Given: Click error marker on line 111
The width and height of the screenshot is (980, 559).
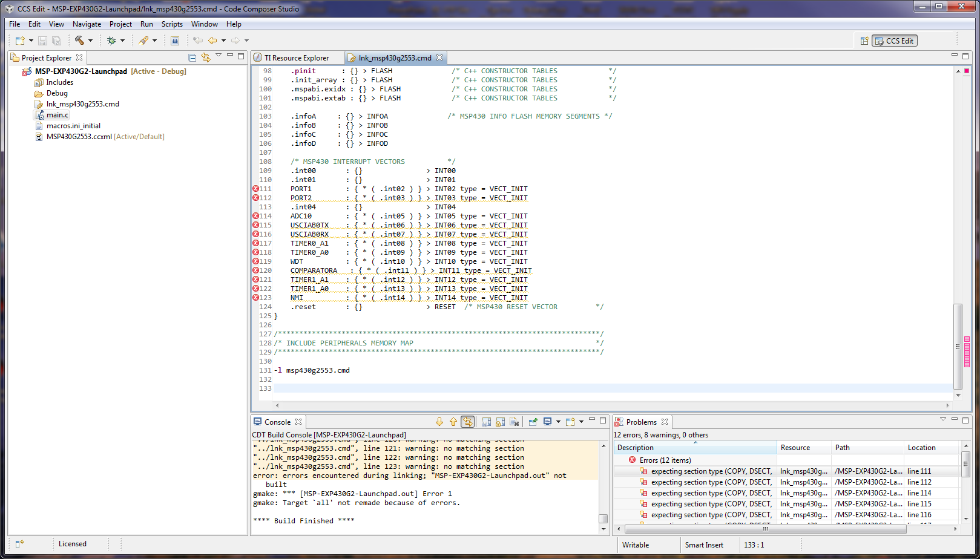Looking at the screenshot, I should click(x=255, y=189).
